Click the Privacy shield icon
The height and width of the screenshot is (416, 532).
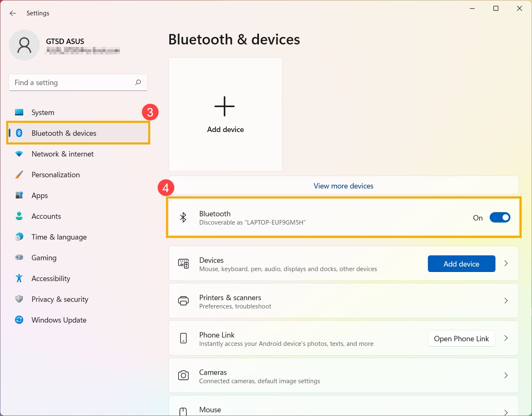coord(19,299)
